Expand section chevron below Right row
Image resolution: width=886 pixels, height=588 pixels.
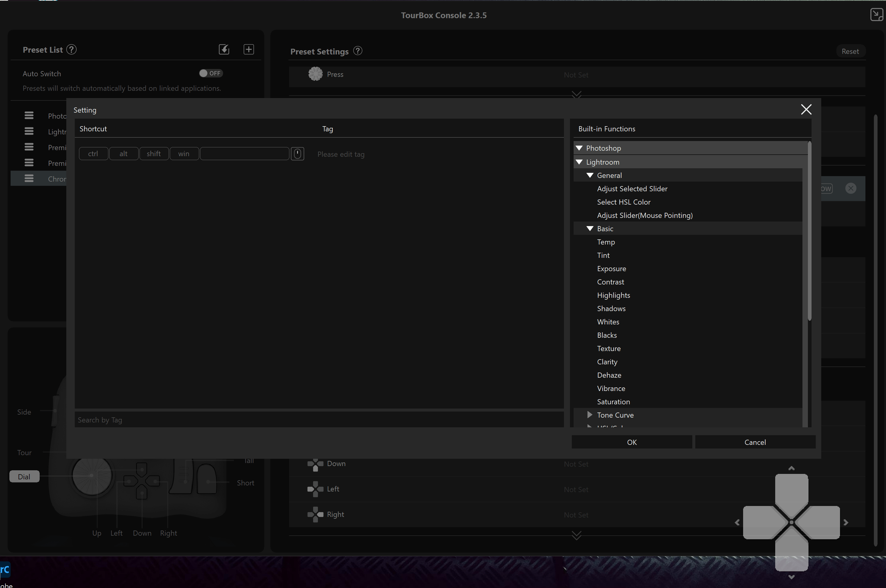click(x=577, y=535)
